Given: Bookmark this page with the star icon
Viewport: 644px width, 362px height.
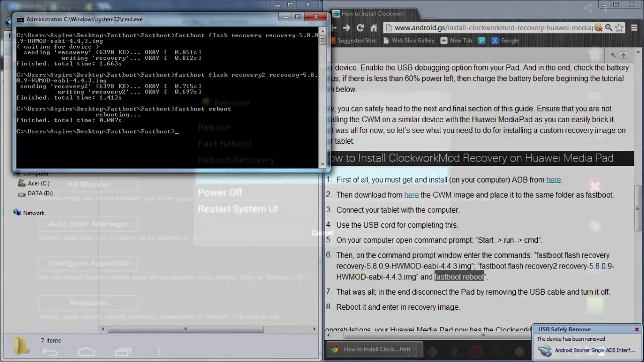Looking at the screenshot, I should point(619,28).
